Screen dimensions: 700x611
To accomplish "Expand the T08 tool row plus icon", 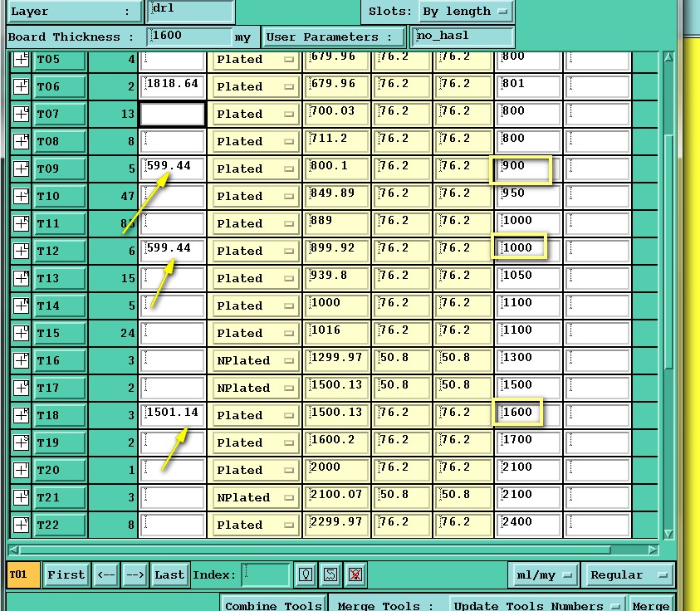I will tap(21, 141).
